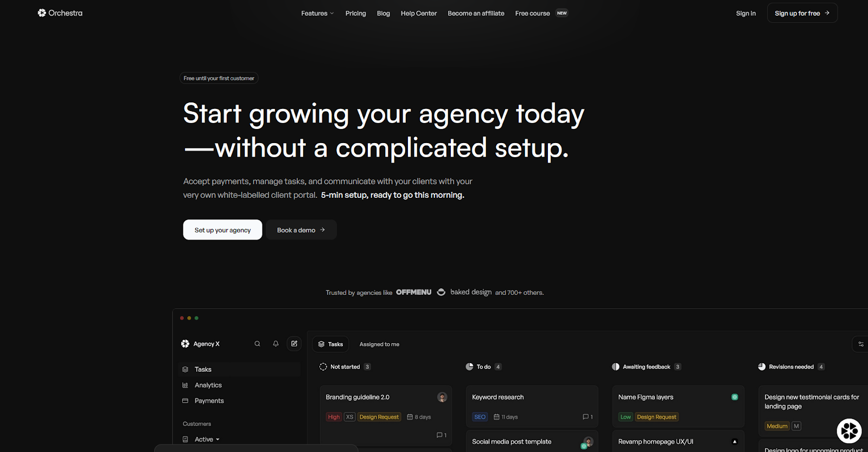Expand the Features dropdown menu

coord(317,13)
